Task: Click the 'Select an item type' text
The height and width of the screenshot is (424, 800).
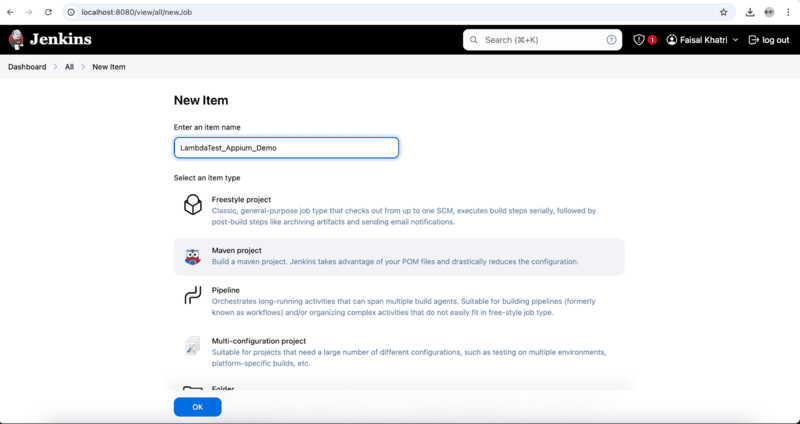Action: [207, 178]
